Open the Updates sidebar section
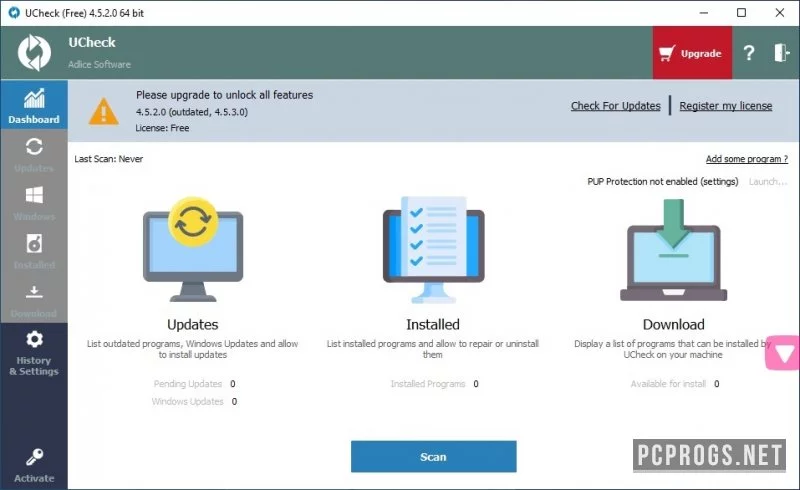The height and width of the screenshot is (490, 800). click(34, 154)
